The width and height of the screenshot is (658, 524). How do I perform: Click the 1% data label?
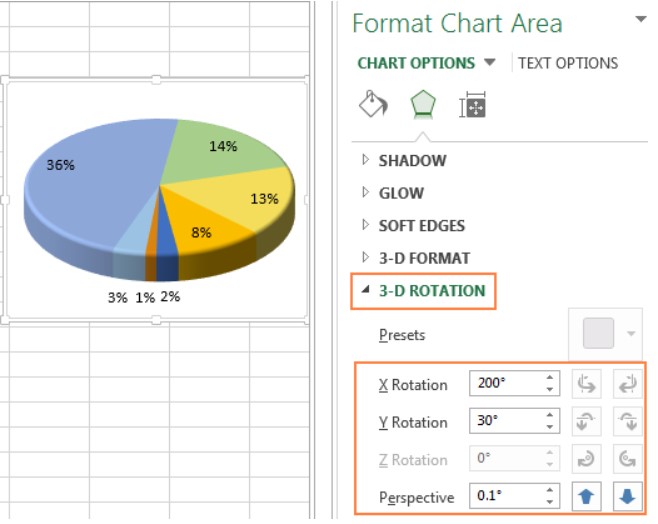(145, 297)
